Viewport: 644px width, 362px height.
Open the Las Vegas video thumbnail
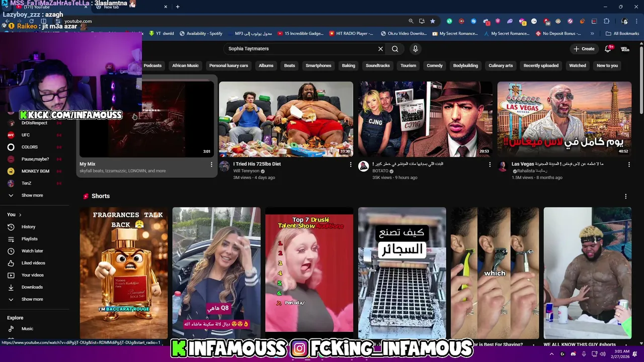(x=564, y=119)
